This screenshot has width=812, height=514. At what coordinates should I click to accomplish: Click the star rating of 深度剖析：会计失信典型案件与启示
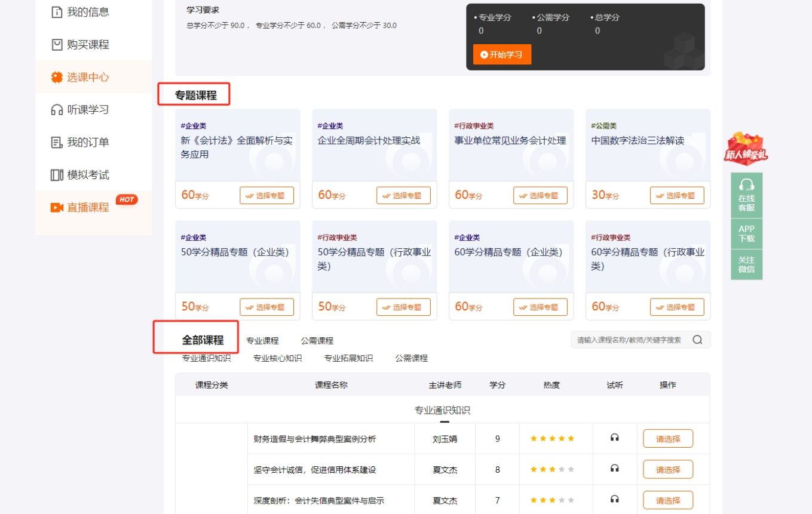551,500
